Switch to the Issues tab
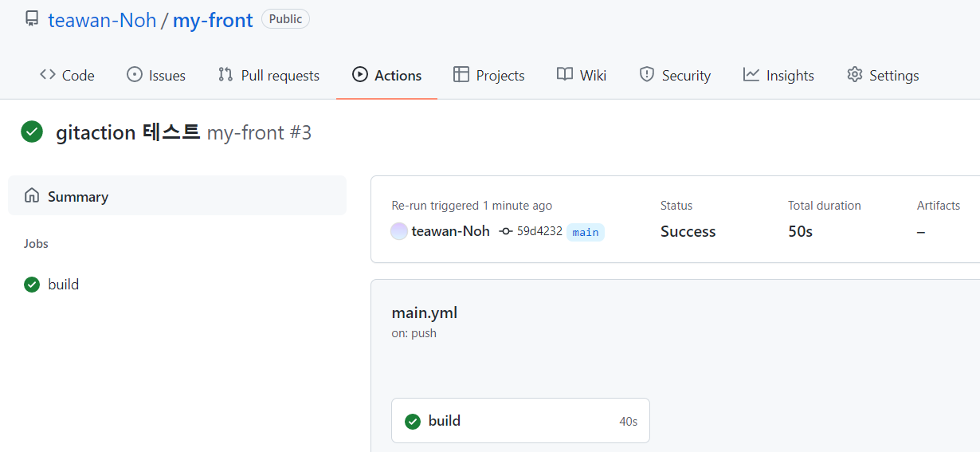 point(156,75)
